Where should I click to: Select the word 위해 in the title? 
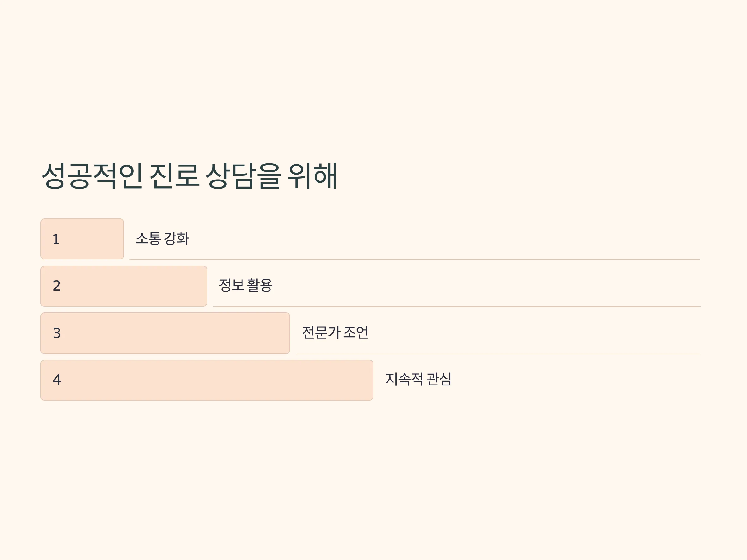pos(312,175)
